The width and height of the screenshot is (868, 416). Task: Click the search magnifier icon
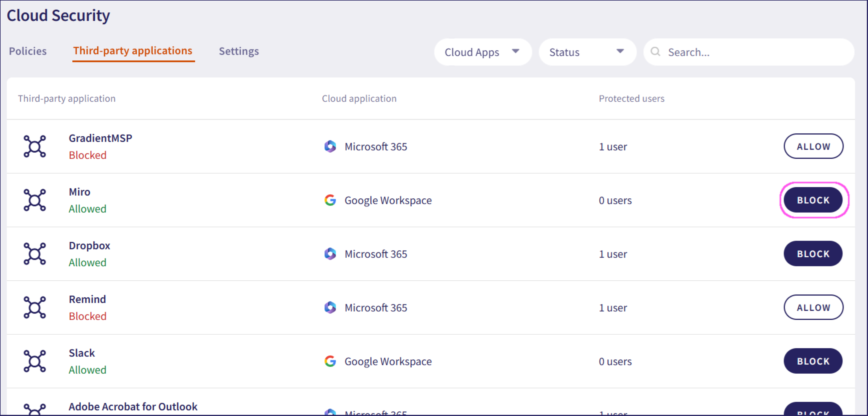[655, 52]
